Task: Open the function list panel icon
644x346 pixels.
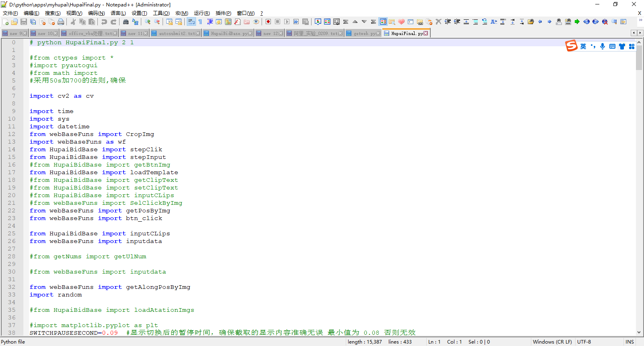Action: (237, 22)
